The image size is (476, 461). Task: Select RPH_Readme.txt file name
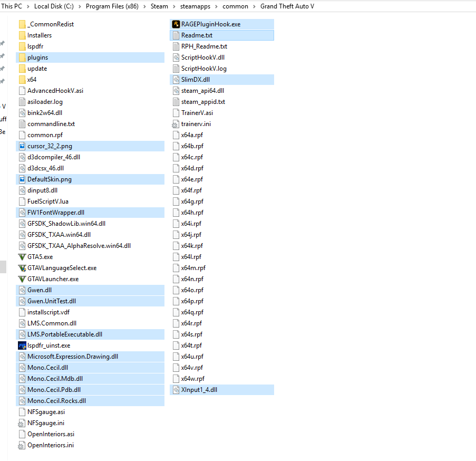click(205, 46)
